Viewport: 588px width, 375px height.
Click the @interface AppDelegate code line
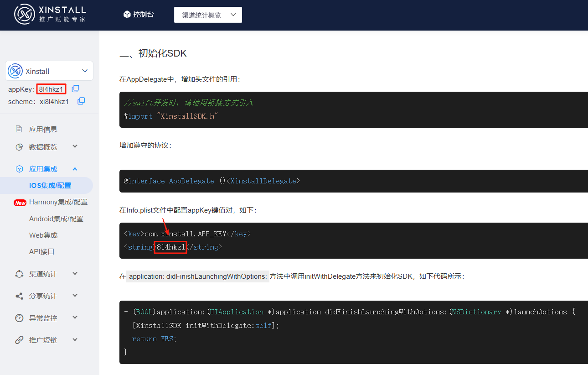click(x=212, y=181)
